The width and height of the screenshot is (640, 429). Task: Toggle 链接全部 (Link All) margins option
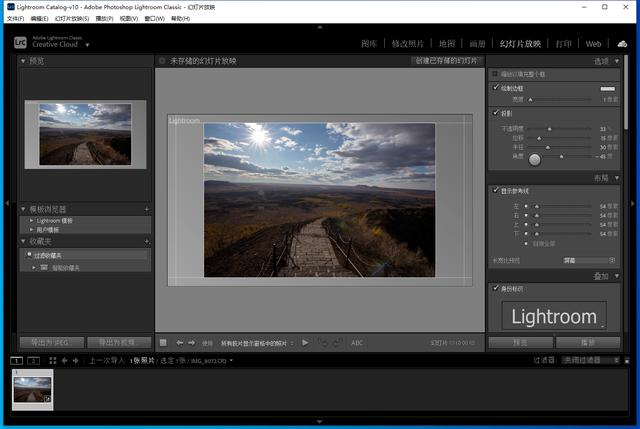[526, 243]
